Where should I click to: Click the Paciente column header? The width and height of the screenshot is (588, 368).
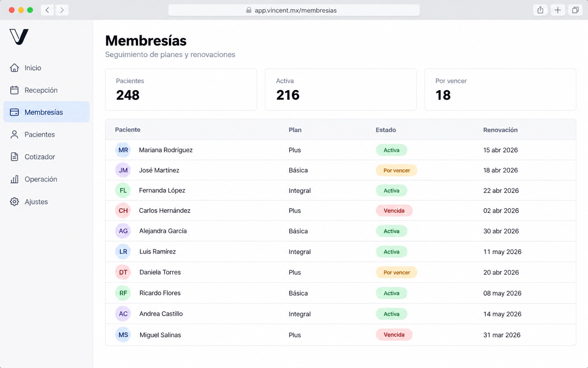pos(128,130)
